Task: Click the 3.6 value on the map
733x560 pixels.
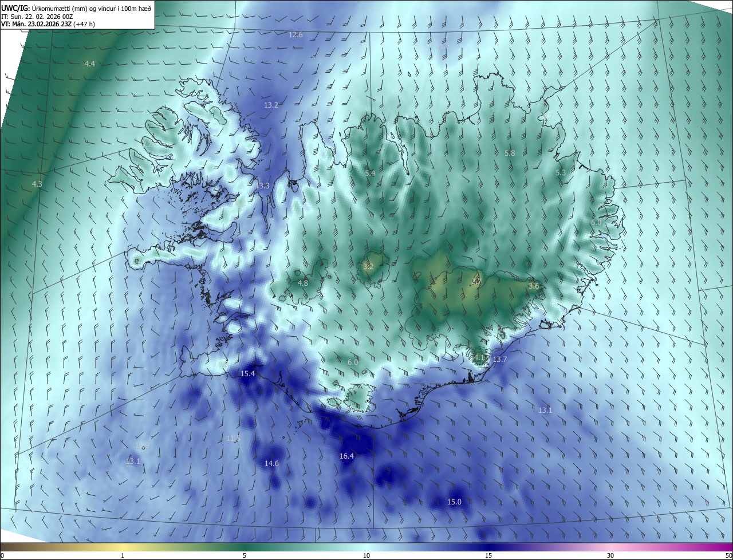Action: pos(534,286)
